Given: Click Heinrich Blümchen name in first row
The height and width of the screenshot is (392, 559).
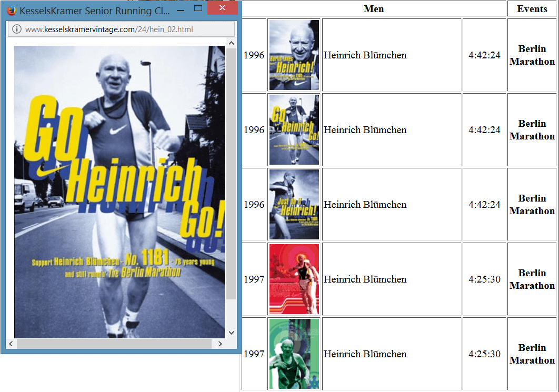Looking at the screenshot, I should pyautogui.click(x=365, y=55).
